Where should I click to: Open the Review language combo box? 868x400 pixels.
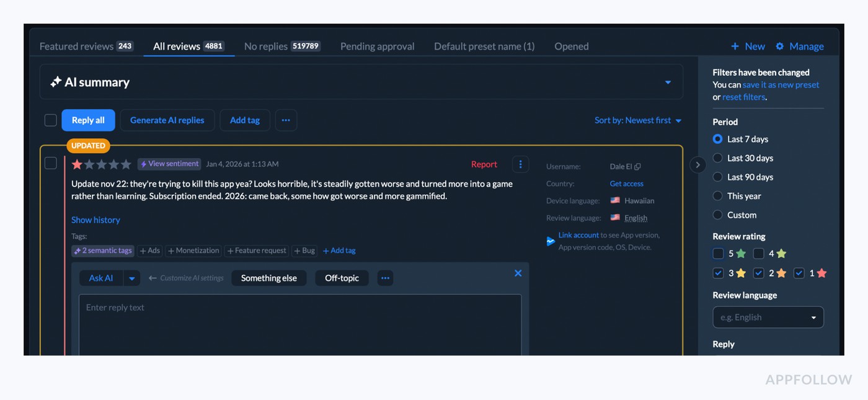pos(768,317)
